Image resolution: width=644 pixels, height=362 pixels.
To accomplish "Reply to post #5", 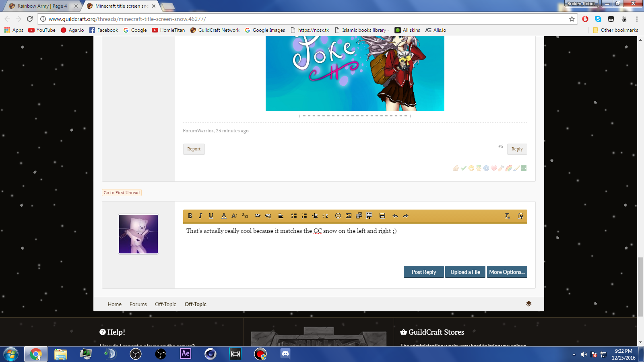I will click(x=517, y=149).
